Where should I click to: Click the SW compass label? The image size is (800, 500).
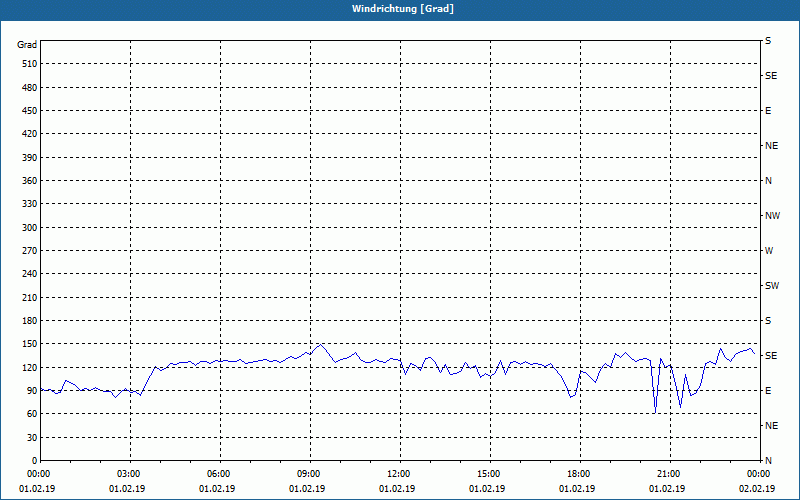[x=772, y=286]
